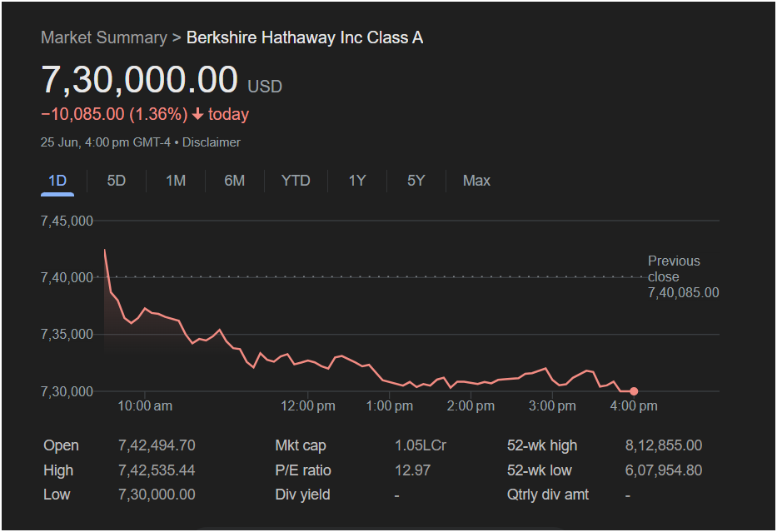Click the 10:00 am axis label
This screenshot has width=777, height=532.
(145, 406)
